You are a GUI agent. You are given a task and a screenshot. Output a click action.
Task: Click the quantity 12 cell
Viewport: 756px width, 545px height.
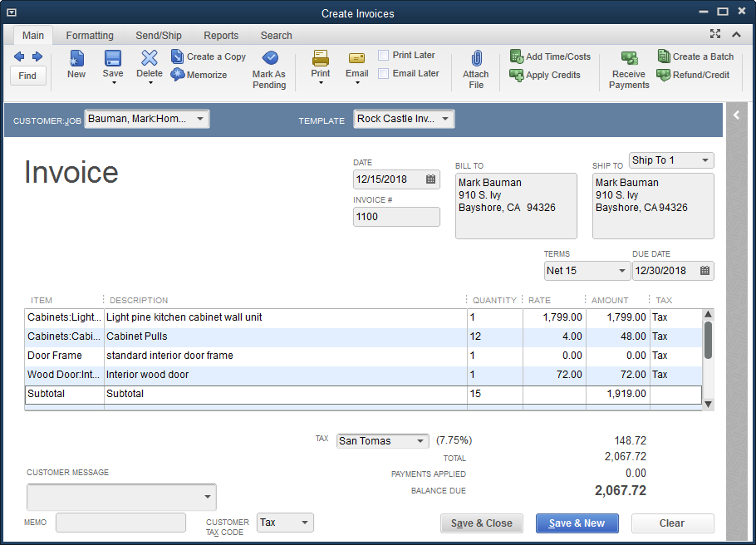point(495,336)
